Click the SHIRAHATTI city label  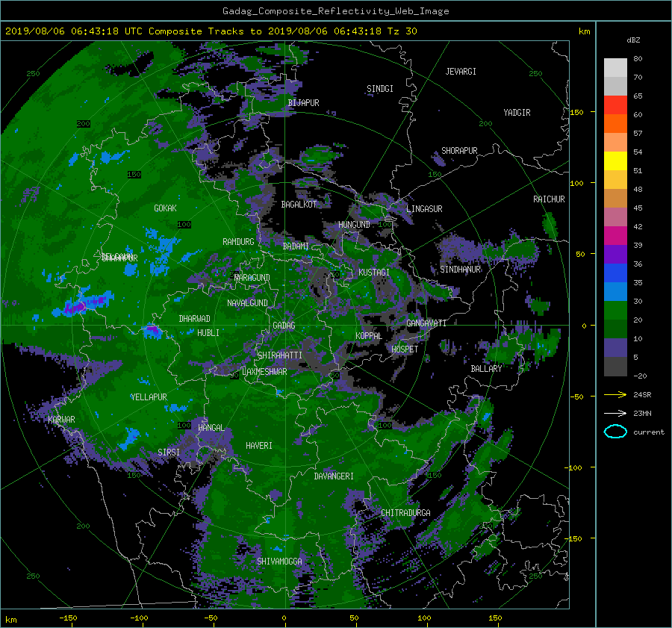280,355
